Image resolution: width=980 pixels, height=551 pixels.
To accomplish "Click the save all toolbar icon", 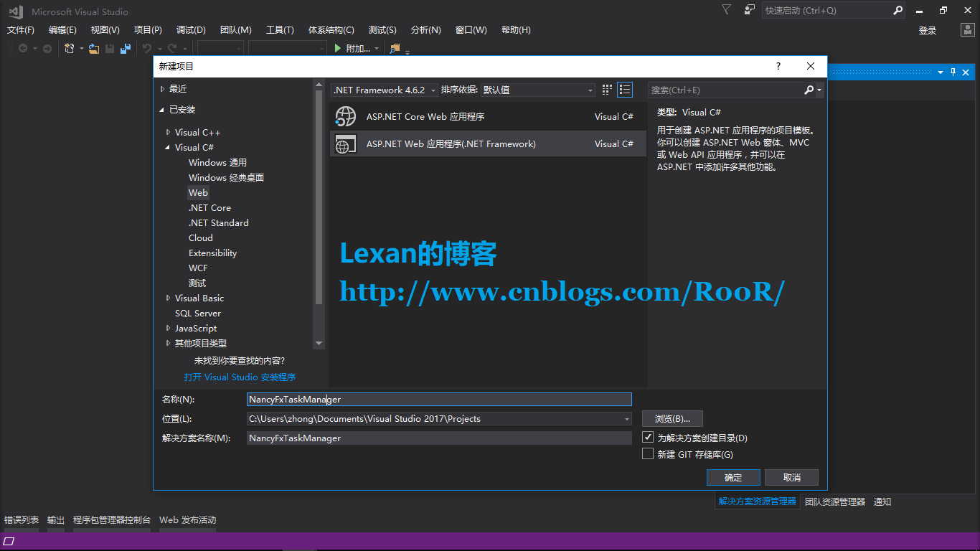I will [126, 49].
